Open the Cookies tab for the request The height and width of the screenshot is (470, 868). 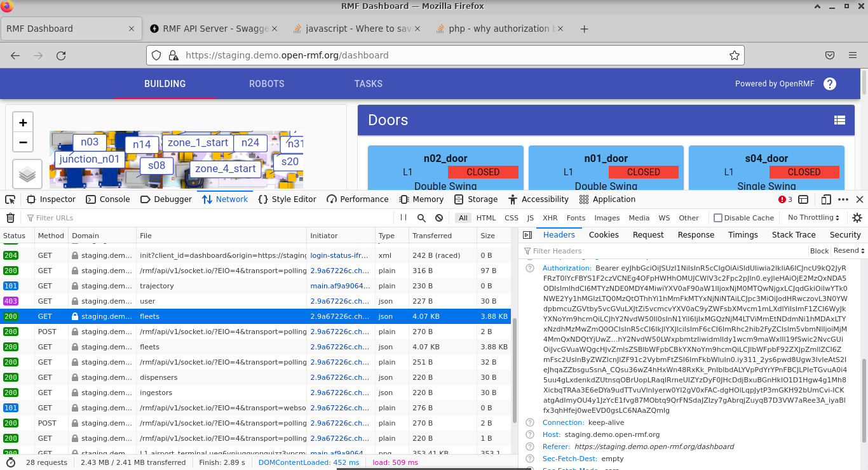coord(603,234)
